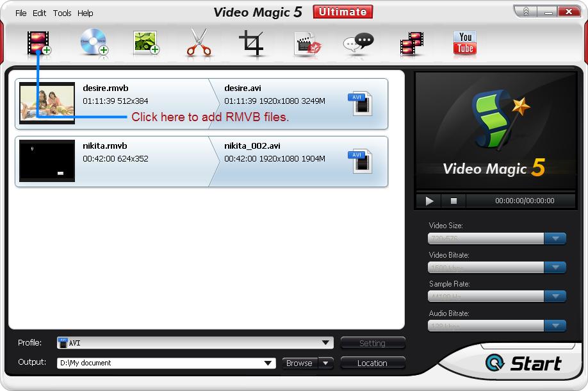
Task: Click output info 01:11:39 1920x1080 3249M
Action: click(275, 101)
